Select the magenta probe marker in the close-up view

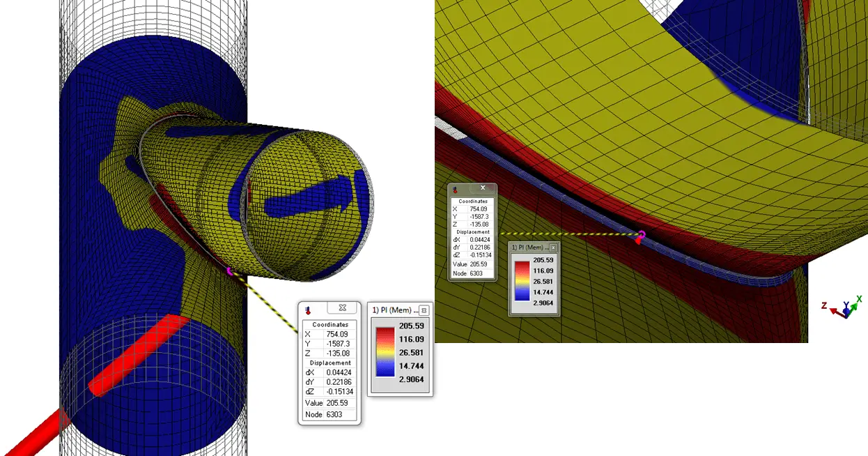[x=641, y=237]
